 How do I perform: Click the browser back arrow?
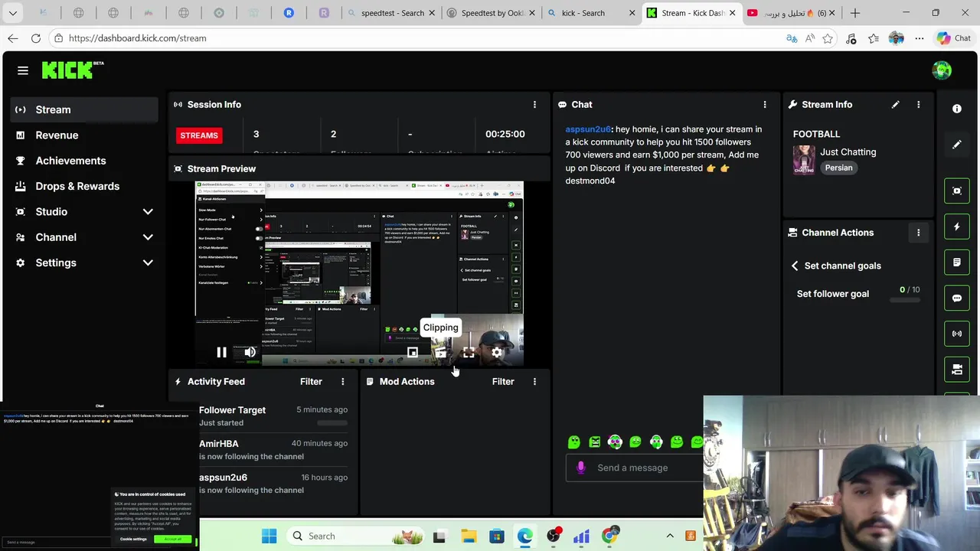[x=13, y=38]
